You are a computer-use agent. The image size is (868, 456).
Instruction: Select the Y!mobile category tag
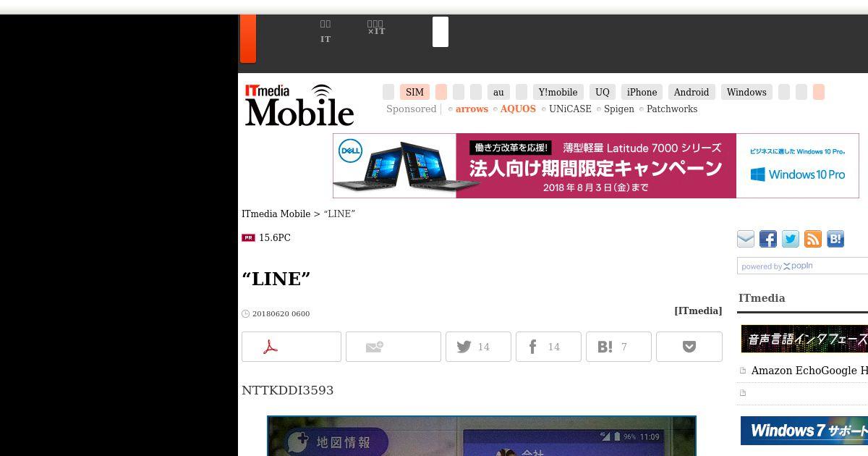pos(558,92)
